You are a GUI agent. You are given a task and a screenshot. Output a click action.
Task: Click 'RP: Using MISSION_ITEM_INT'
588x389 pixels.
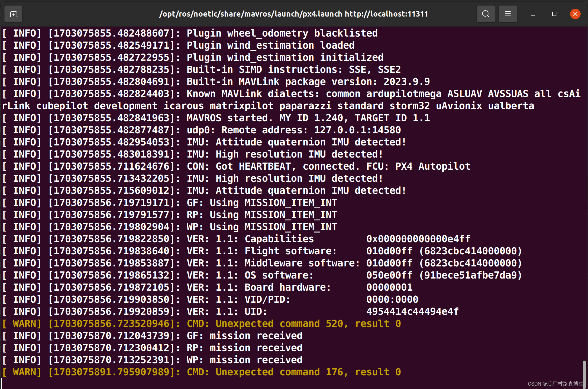point(262,215)
